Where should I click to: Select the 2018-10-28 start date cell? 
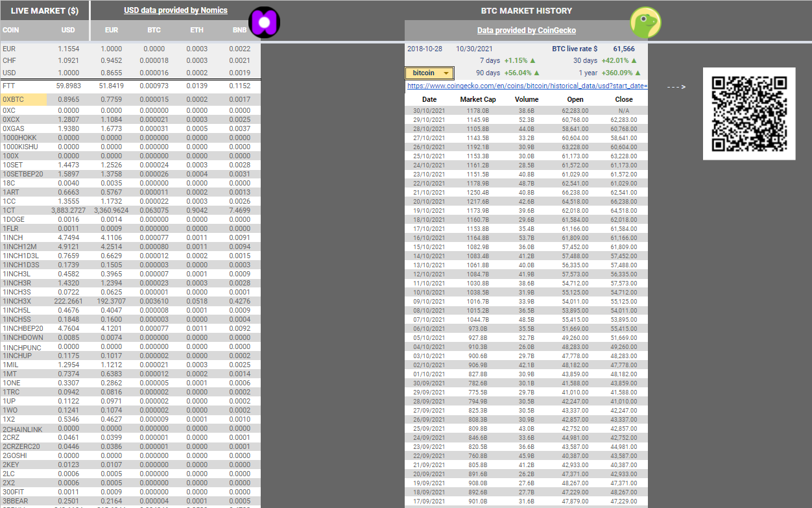click(424, 49)
